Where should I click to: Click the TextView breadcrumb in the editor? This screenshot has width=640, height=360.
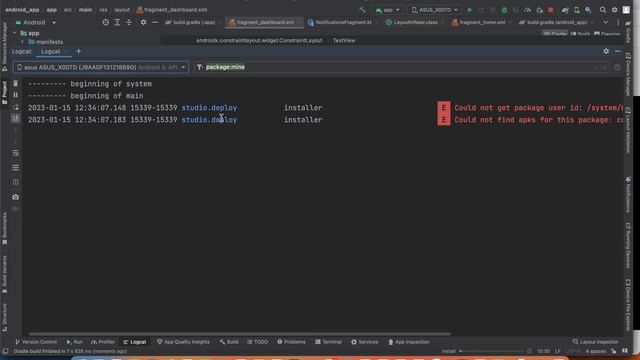344,40
